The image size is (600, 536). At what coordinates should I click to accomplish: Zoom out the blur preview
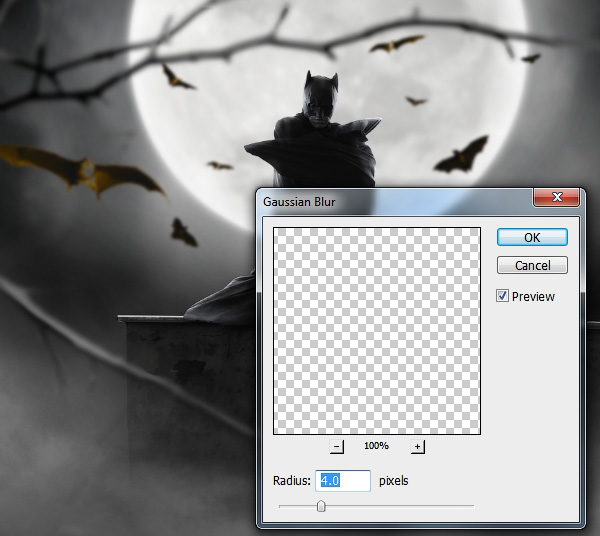[x=337, y=446]
